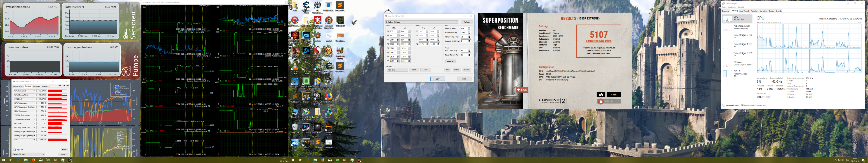Select Arbeitsspeicher in Task-Manager sidebar
This screenshot has height=163, width=868.
[x=737, y=28]
